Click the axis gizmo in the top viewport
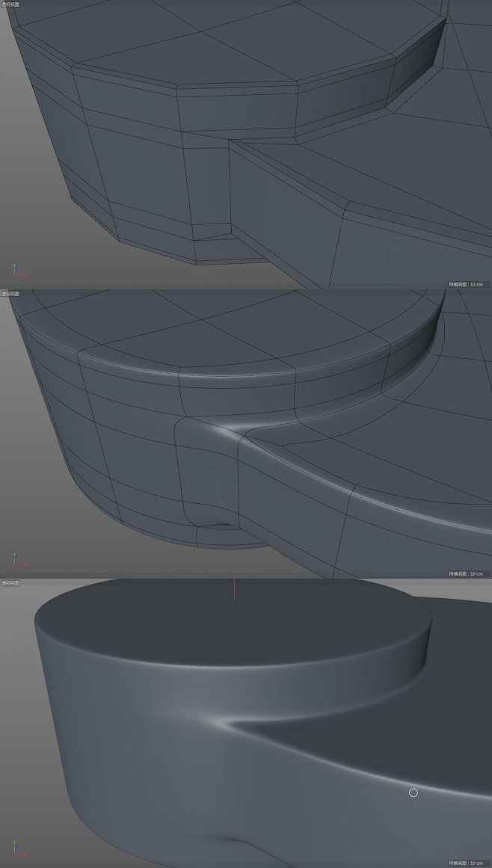 (16, 271)
